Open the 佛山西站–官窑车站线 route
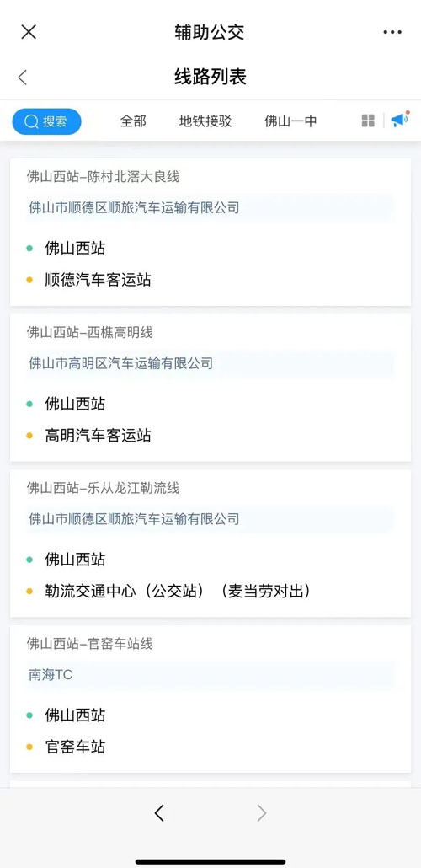 [210, 699]
